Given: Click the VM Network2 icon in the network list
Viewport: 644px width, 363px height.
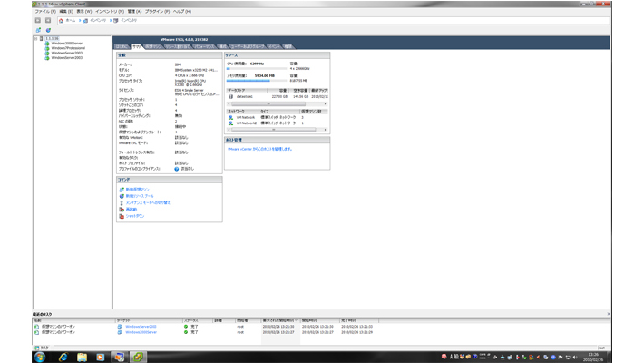Looking at the screenshot, I should 230,123.
